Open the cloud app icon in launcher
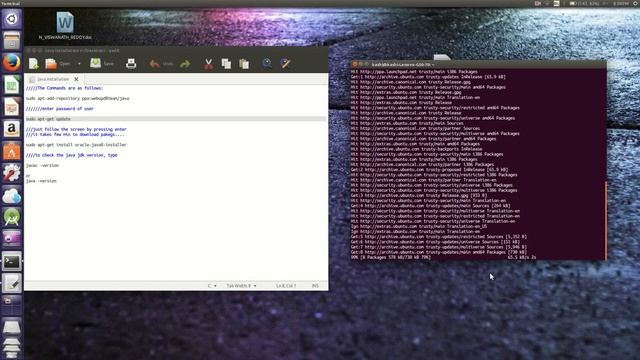This screenshot has height=360, width=640. point(11,196)
